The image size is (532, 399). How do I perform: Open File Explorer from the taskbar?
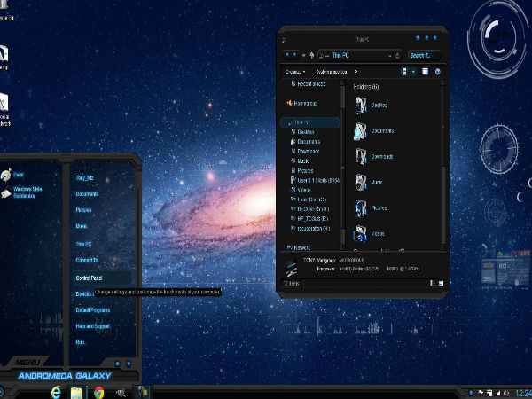pyautogui.click(x=76, y=393)
